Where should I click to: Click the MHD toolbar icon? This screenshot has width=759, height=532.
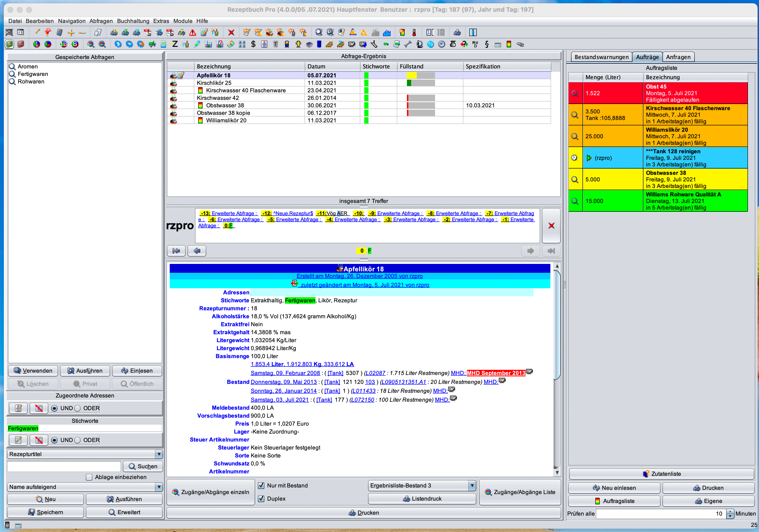[475, 44]
